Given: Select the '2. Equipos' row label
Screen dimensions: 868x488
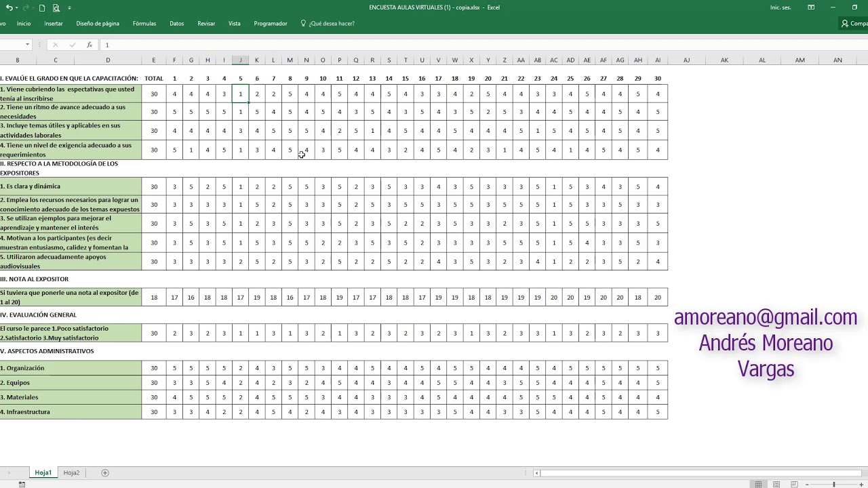Looking at the screenshot, I should (x=71, y=383).
